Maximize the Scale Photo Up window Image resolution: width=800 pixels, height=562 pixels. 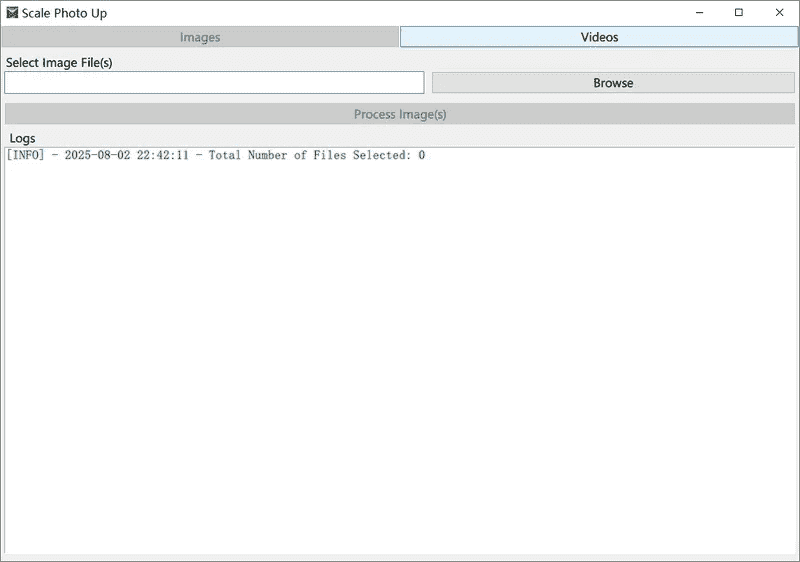[739, 13]
